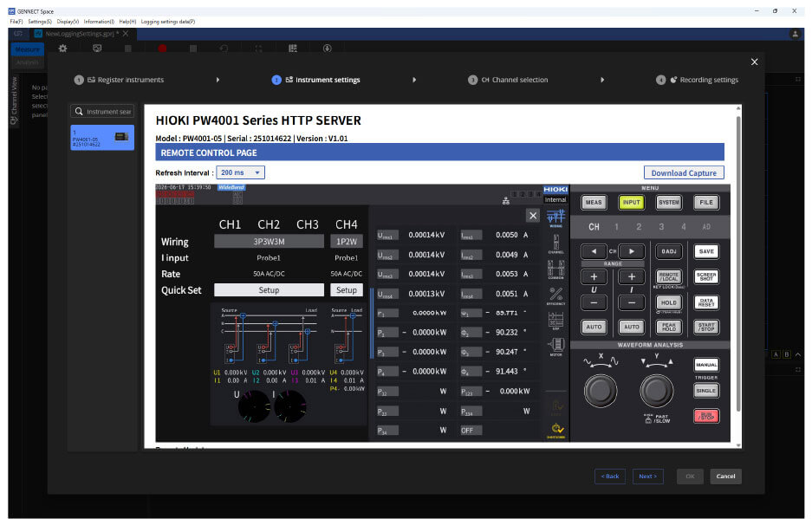812x519 pixels.
Task: Increase the I current range with plus
Action: [632, 276]
